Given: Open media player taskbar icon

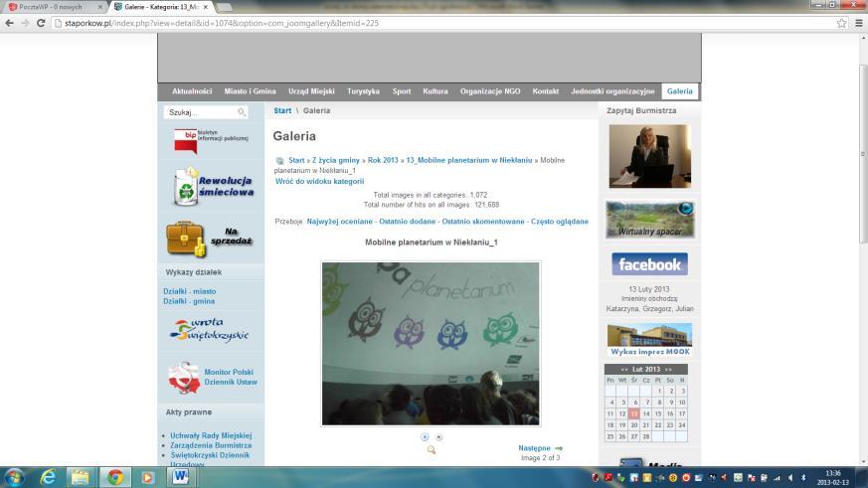Looking at the screenshot, I should [147, 477].
